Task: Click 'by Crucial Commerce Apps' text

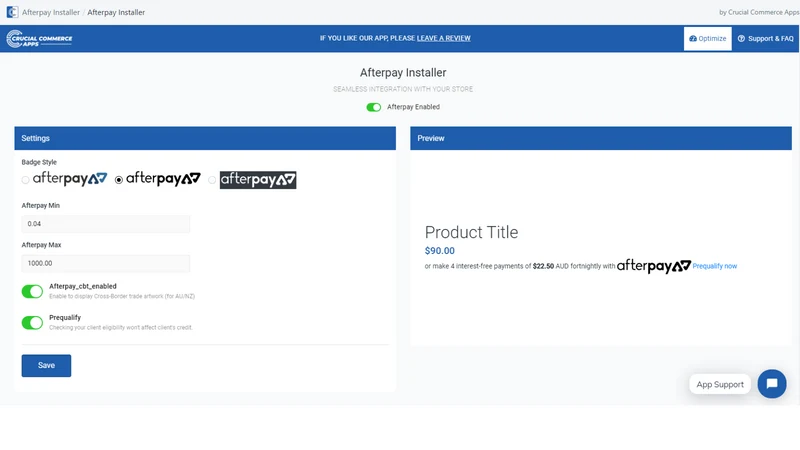Action: [x=759, y=12]
